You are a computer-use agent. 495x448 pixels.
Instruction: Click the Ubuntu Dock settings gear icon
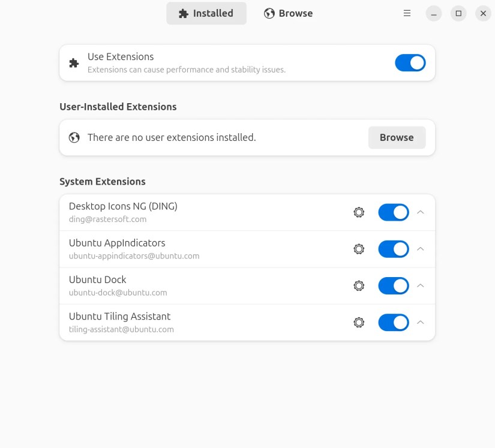coord(359,285)
